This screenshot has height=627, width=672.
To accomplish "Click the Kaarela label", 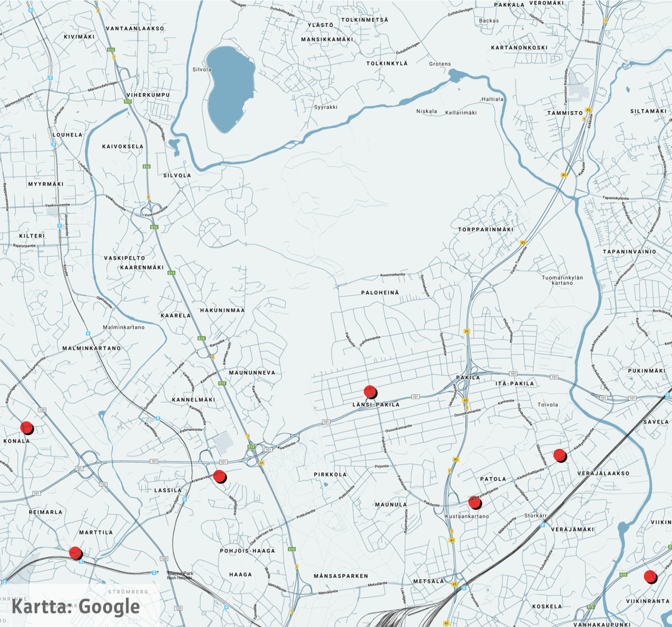I will click(x=176, y=315).
